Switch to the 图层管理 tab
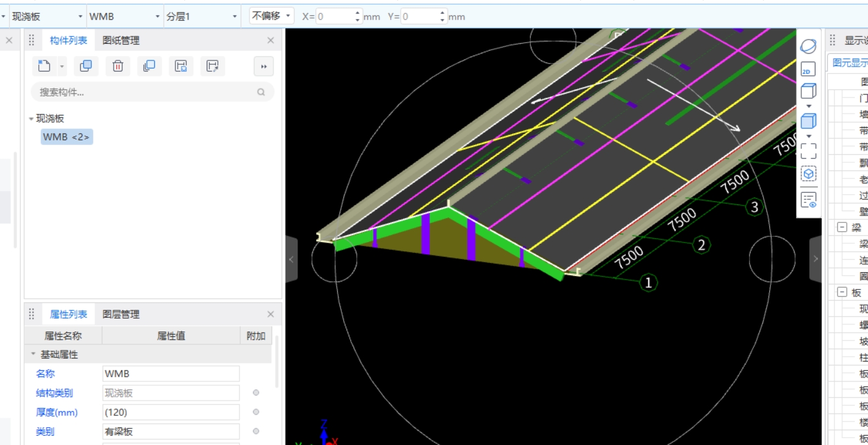The height and width of the screenshot is (445, 868). 121,315
